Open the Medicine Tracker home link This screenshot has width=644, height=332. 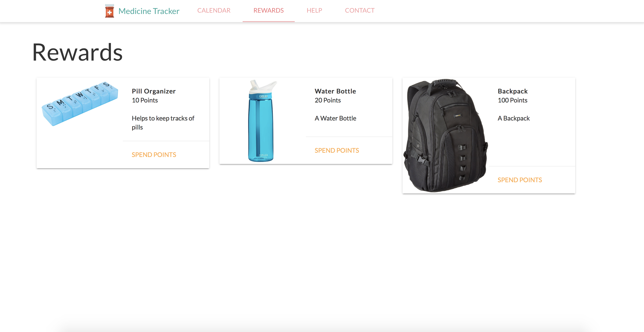pyautogui.click(x=149, y=11)
